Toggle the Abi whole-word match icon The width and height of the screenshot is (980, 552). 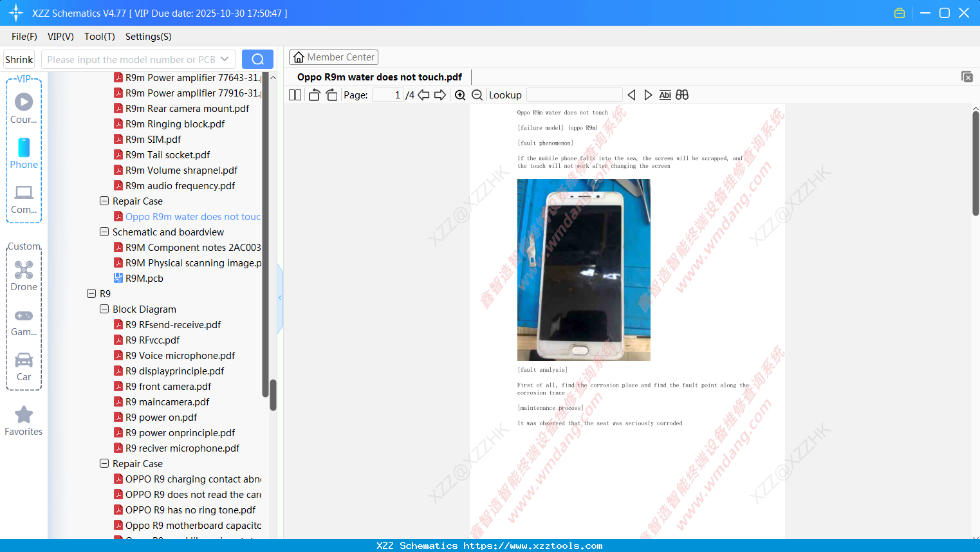point(665,95)
